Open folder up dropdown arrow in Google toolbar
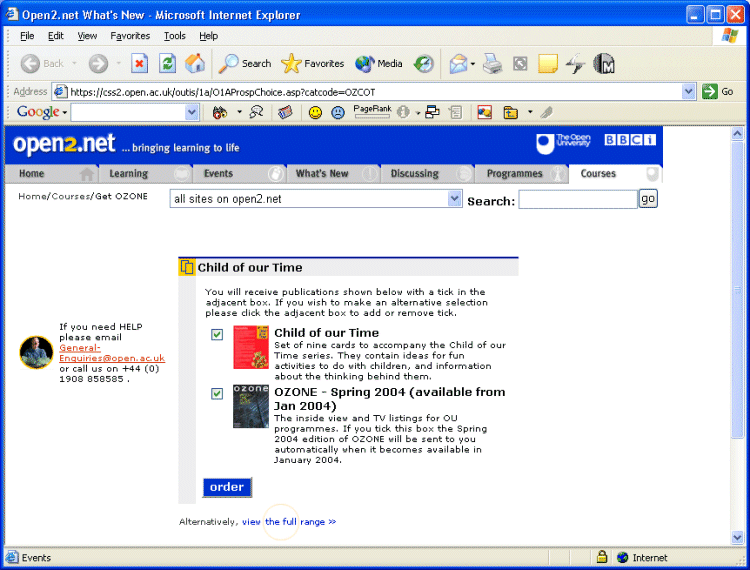 (530, 113)
